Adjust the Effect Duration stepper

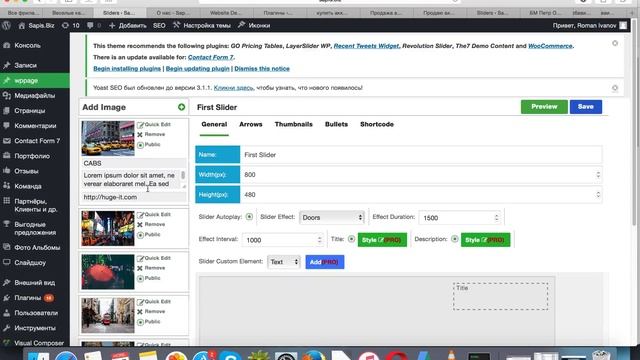[496, 218]
